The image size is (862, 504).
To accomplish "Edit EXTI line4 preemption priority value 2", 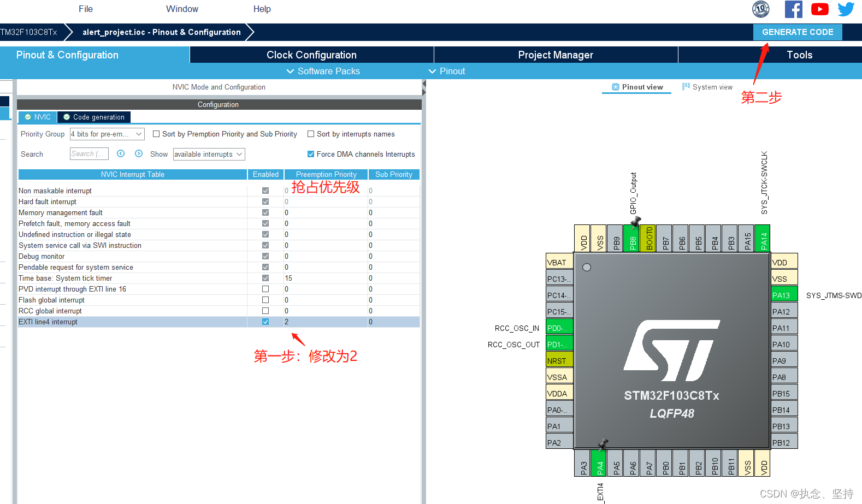I will 326,322.
